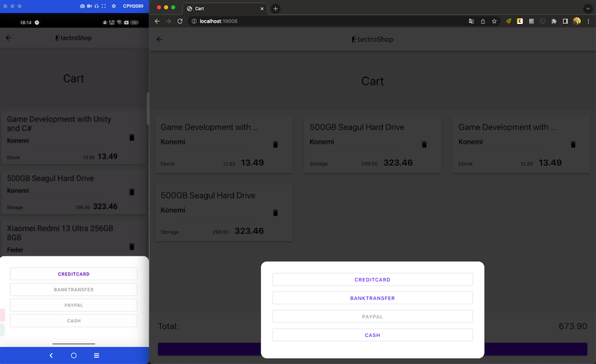Click the 18:14 clock in phone status bar

click(26, 23)
